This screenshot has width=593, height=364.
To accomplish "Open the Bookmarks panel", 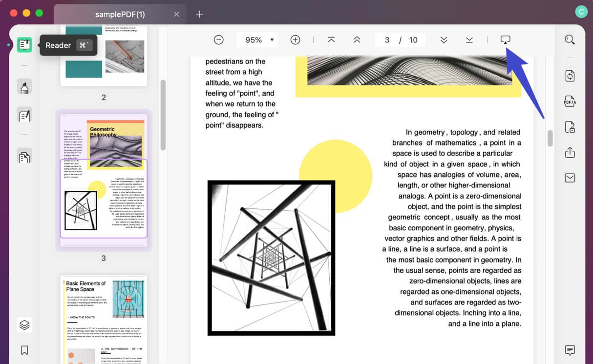I will [x=24, y=350].
